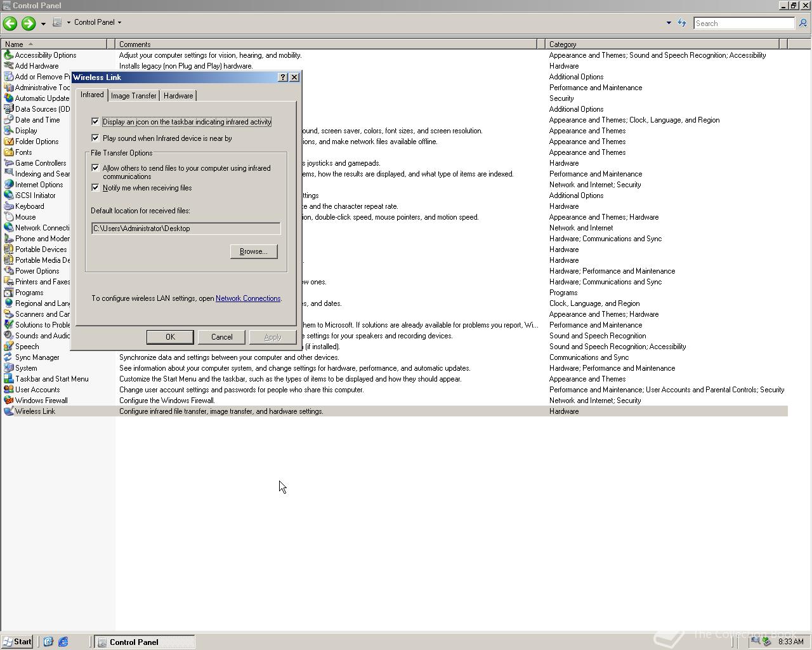Click OK in Wireless Link dialog

click(170, 337)
